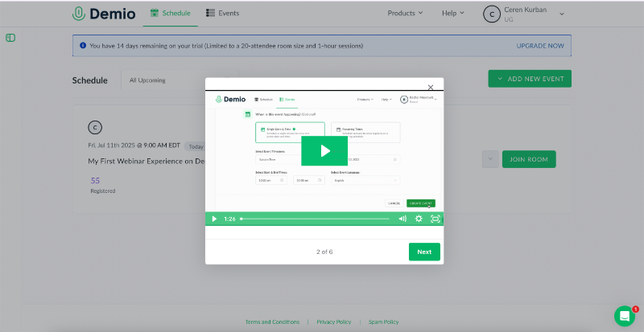Open Spam Policy link
The height and width of the screenshot is (332, 644).
point(384,322)
